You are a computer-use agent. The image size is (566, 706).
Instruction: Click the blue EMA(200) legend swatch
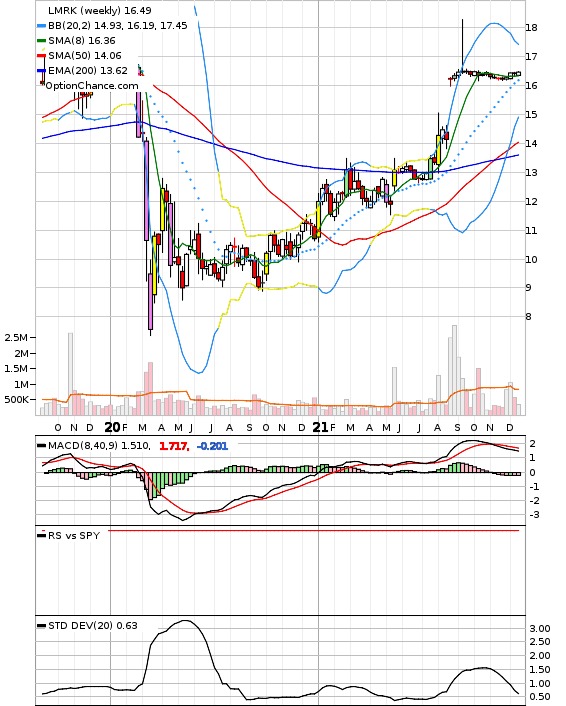pyautogui.click(x=41, y=71)
